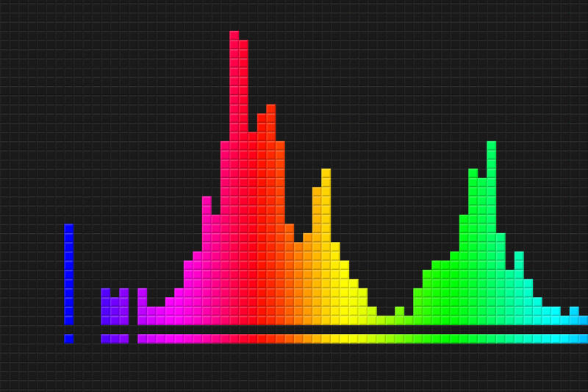The width and height of the screenshot is (588, 392).
Task: Click the top of the yellow-orange peak
Action: click(x=326, y=174)
